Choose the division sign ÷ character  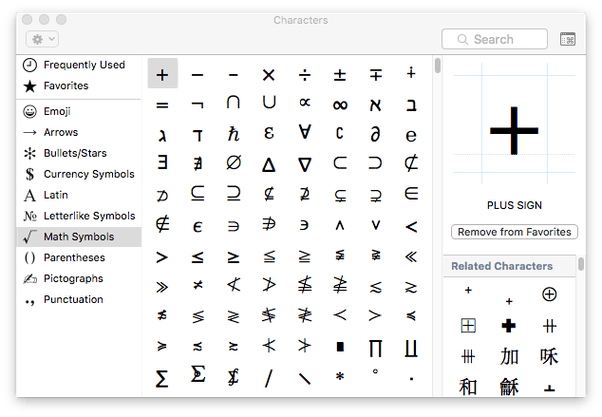[304, 74]
